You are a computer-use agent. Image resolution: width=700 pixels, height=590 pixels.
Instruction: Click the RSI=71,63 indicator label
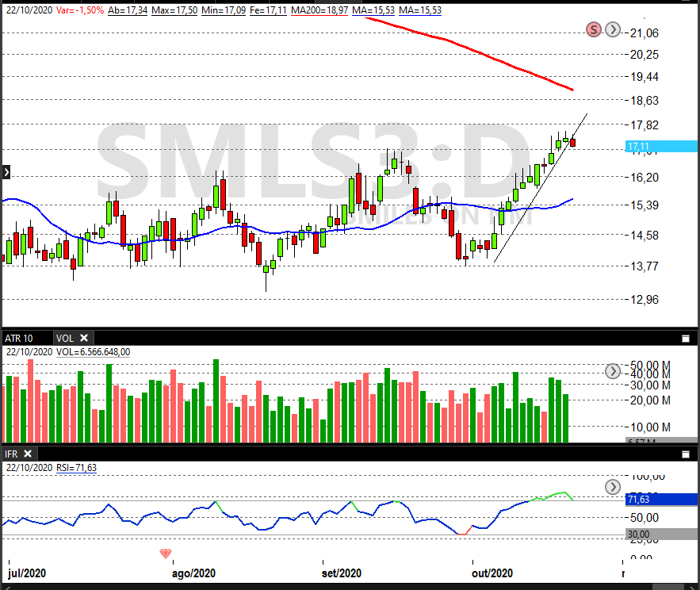coord(76,468)
